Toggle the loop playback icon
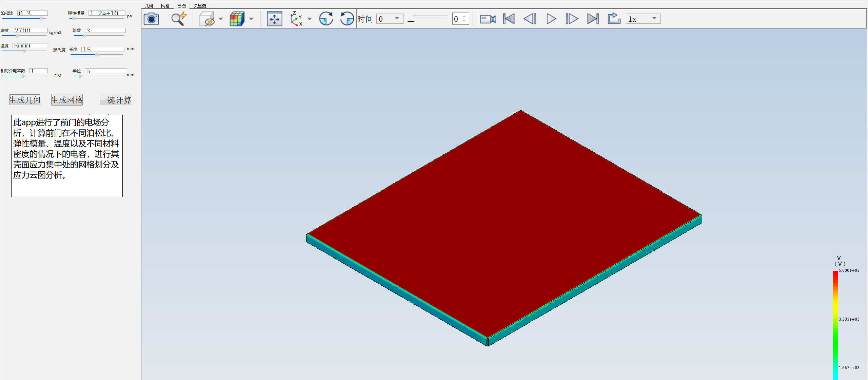Viewport: 868px width, 380px height. [614, 18]
